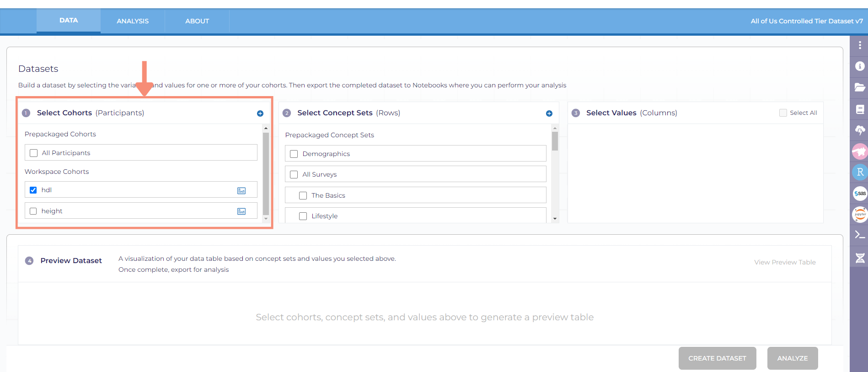The height and width of the screenshot is (372, 868).
Task: Open the cloud lightning icon in sidebar
Action: pyautogui.click(x=860, y=130)
